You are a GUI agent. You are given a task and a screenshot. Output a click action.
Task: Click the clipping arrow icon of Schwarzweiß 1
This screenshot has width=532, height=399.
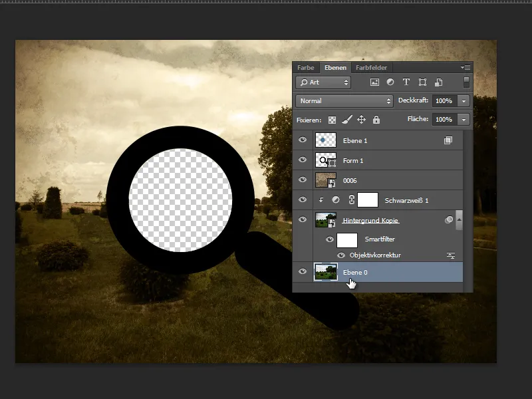(321, 200)
